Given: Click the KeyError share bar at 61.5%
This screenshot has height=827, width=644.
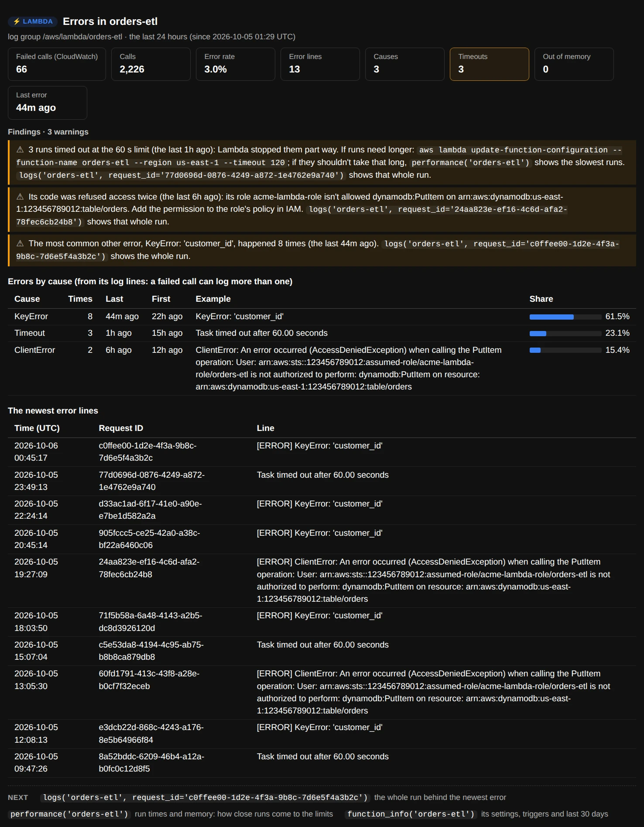Looking at the screenshot, I should [x=565, y=317].
